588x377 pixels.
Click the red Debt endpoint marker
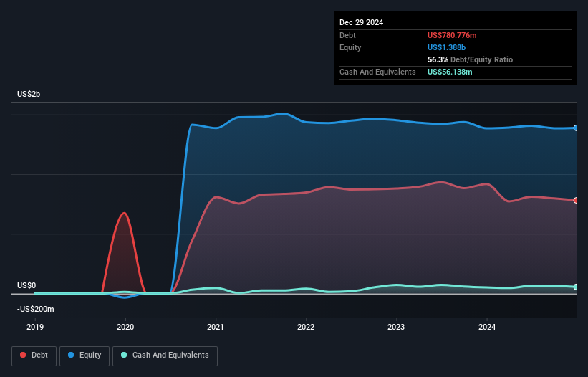(576, 200)
